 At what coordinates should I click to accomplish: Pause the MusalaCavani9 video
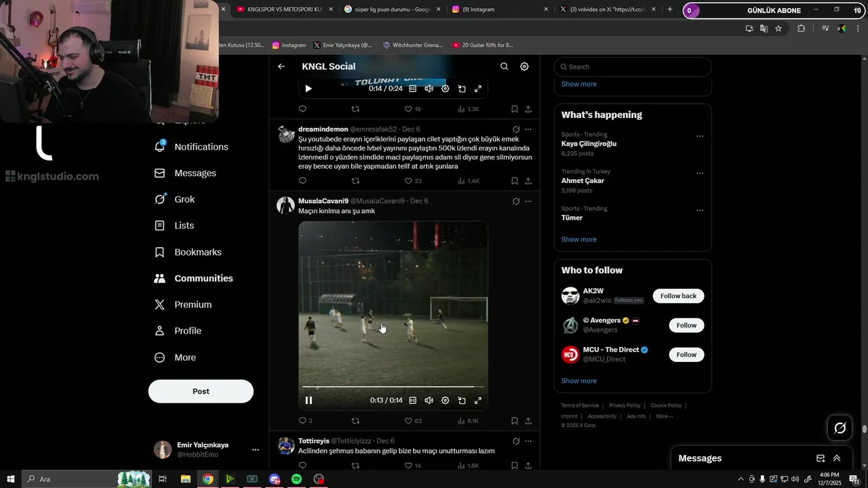click(x=309, y=401)
